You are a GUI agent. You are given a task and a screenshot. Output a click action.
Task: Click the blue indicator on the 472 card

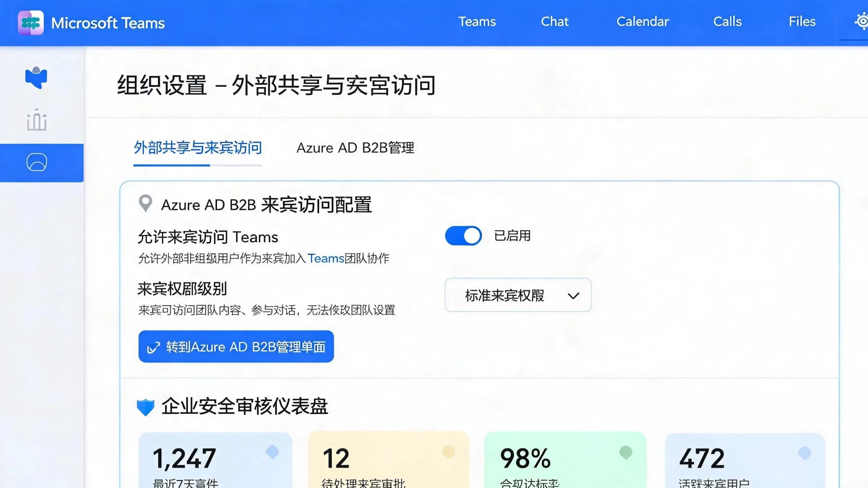[805, 453]
